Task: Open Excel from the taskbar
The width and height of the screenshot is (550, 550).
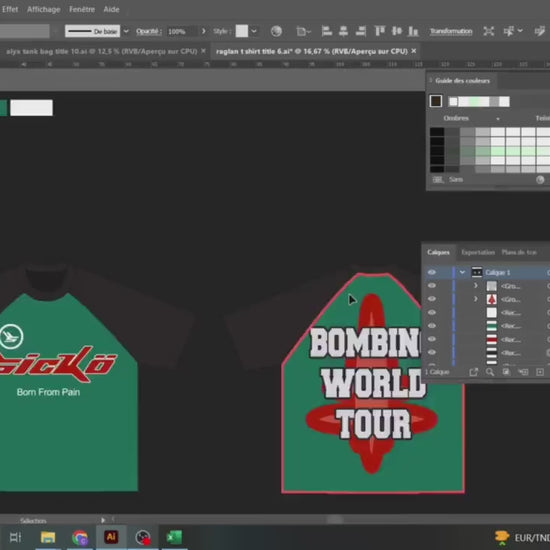Action: click(174, 537)
